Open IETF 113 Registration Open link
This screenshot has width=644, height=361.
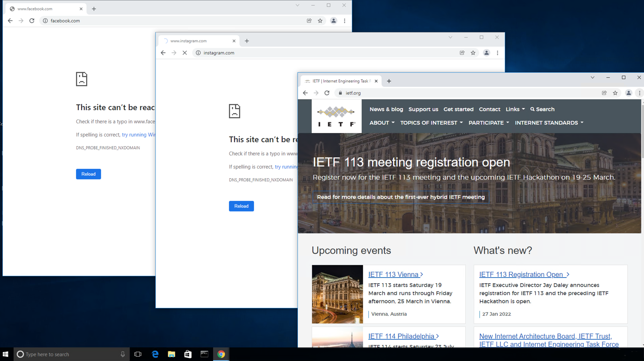click(x=524, y=275)
